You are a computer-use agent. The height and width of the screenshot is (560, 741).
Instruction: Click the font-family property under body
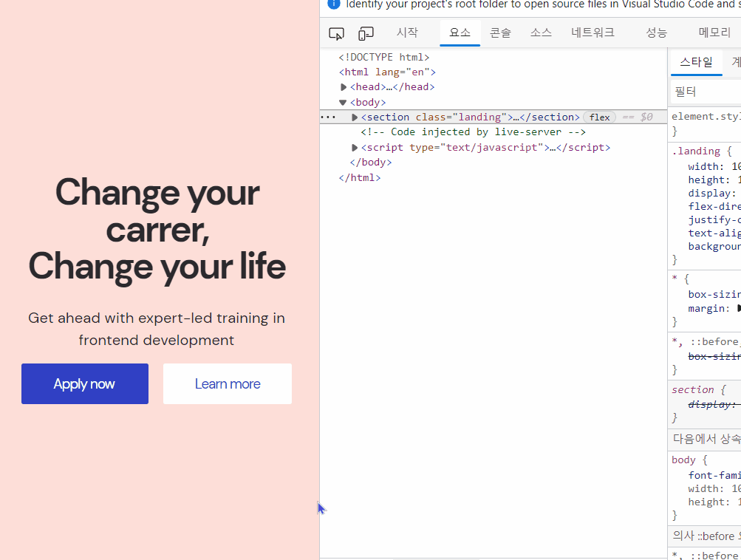click(714, 475)
